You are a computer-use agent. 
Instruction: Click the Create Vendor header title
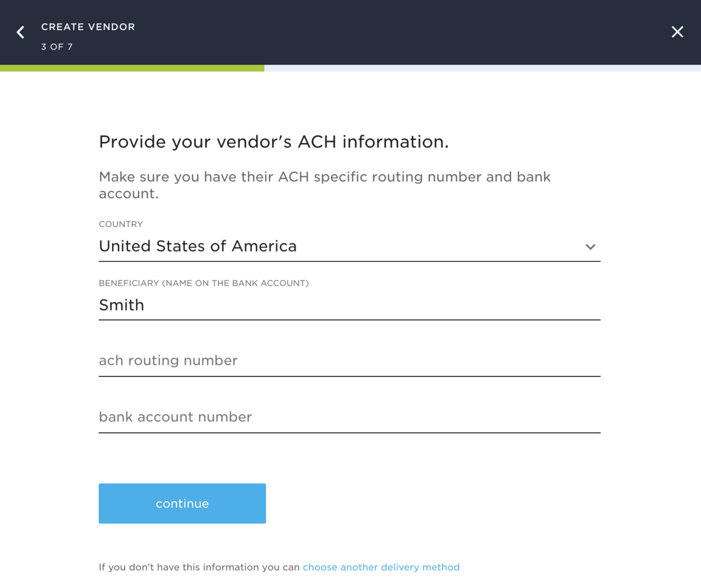tap(88, 27)
